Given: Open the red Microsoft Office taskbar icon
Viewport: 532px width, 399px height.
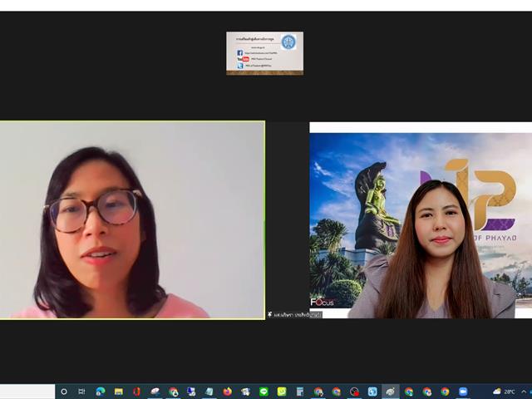Looking at the screenshot, I should coord(136,392).
